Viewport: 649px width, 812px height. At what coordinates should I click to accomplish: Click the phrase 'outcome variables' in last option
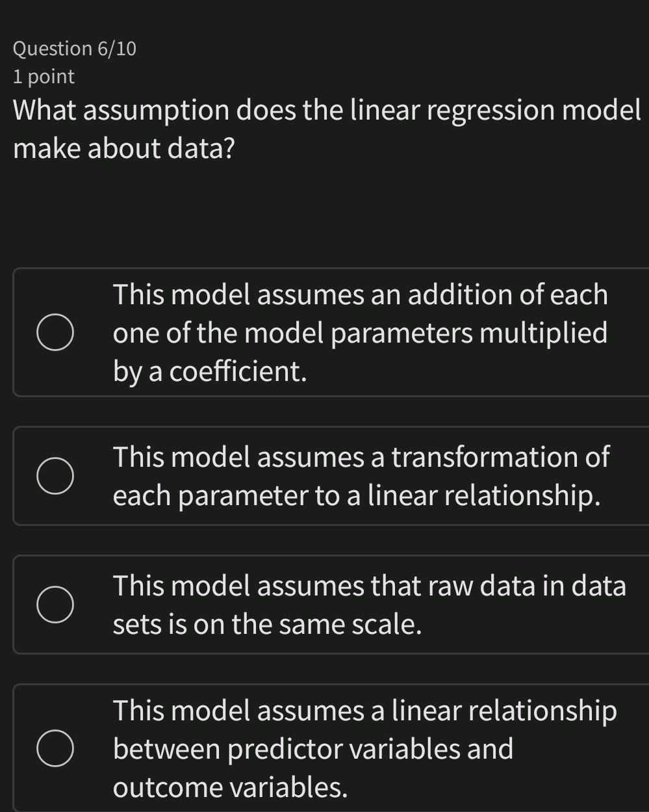coord(231,786)
